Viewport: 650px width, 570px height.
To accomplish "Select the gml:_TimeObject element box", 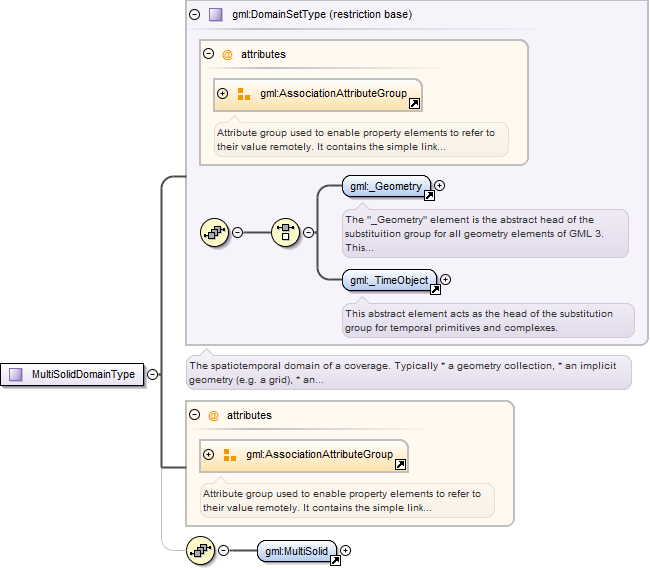I will click(389, 280).
